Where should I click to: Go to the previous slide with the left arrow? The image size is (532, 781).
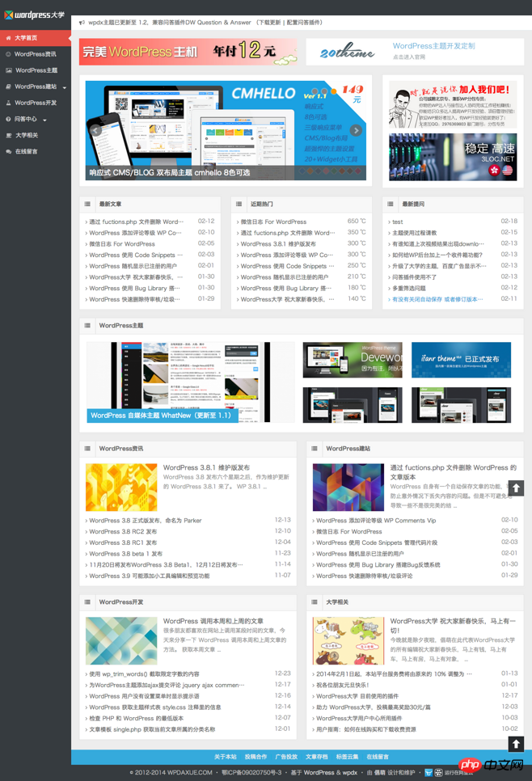point(95,130)
